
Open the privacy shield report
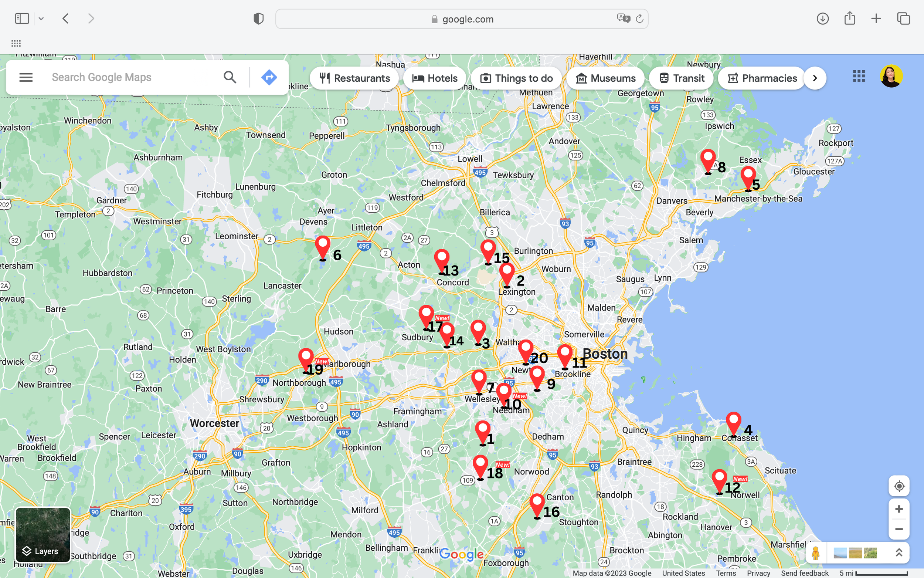click(259, 19)
